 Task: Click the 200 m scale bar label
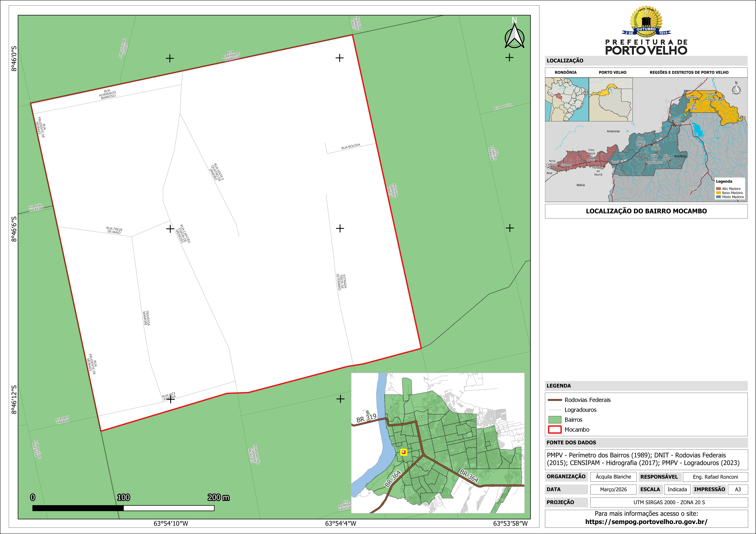coord(218,497)
